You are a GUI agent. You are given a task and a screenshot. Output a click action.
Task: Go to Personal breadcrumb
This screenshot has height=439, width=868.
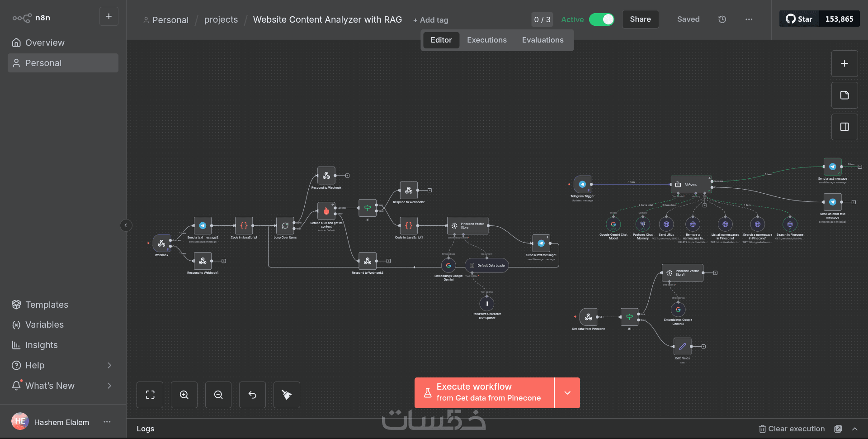coord(166,20)
